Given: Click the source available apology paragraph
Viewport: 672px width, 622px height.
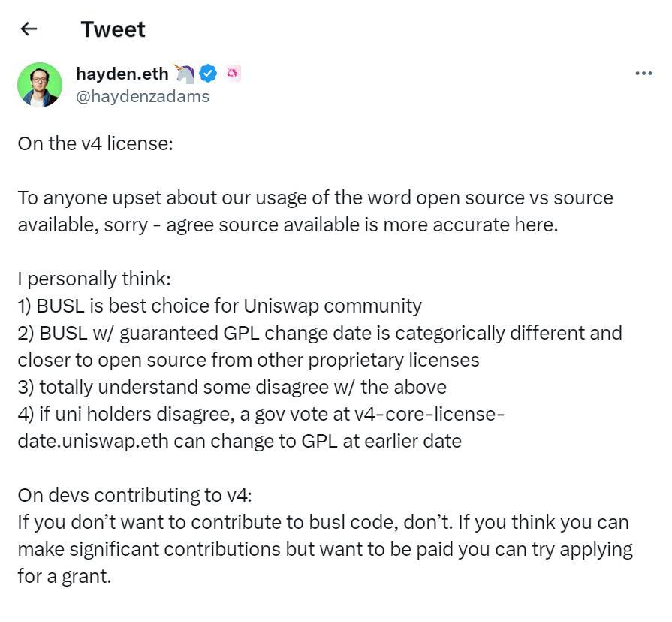Looking at the screenshot, I should [x=300, y=211].
